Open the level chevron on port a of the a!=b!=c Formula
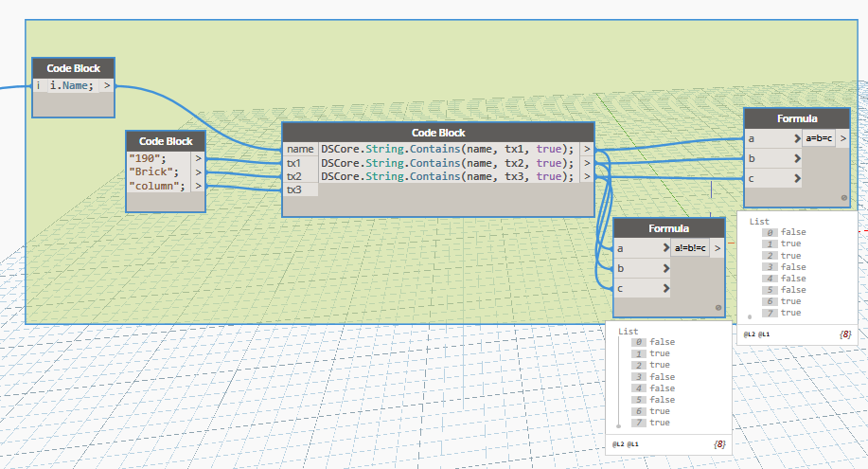Screen dimensions: 868x469 [666, 248]
